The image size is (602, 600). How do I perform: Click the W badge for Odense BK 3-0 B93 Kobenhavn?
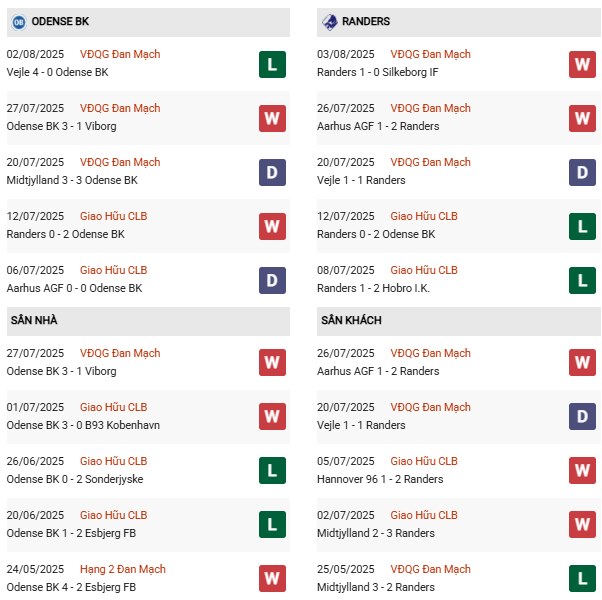(272, 417)
